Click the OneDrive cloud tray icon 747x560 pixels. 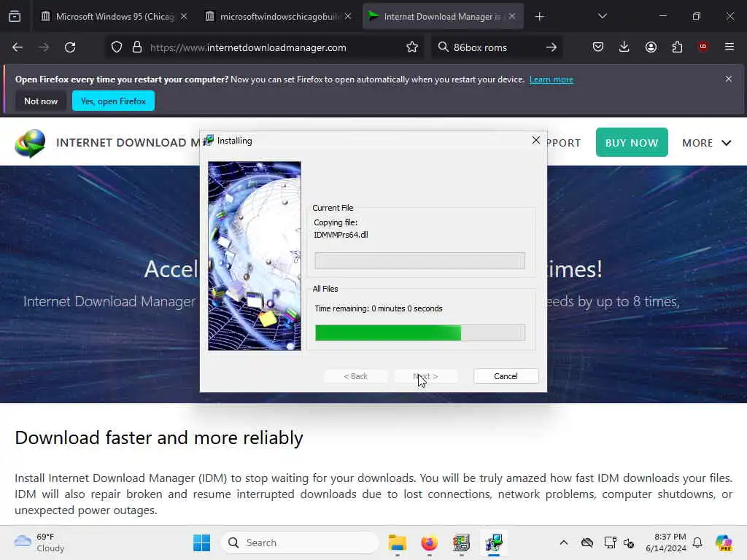point(587,542)
